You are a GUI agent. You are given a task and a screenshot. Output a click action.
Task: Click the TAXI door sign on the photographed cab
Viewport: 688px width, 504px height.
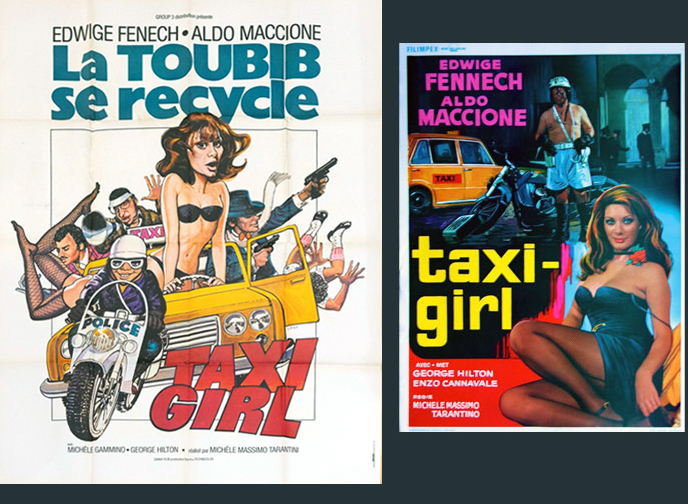coord(447,179)
